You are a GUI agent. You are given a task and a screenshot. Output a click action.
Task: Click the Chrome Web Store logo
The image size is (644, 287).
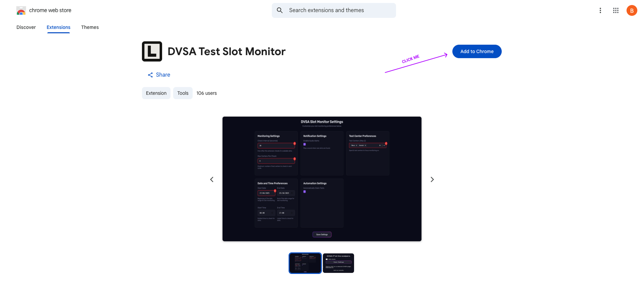pos(21,11)
